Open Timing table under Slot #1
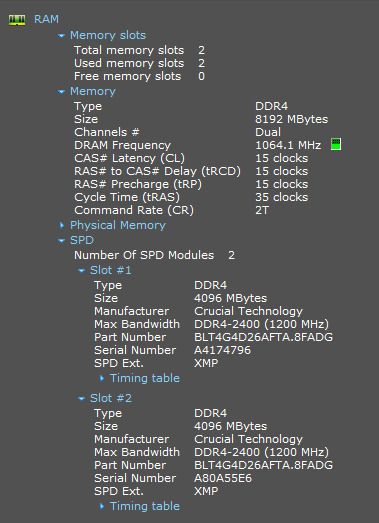Image resolution: width=379 pixels, height=523 pixels. click(145, 378)
